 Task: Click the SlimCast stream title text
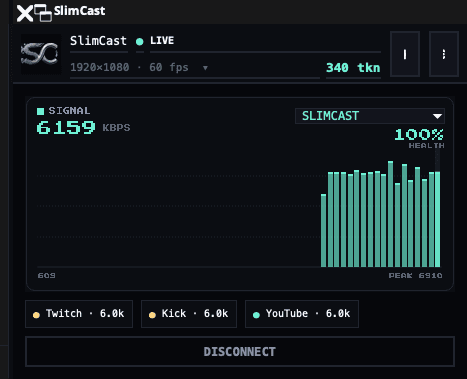click(98, 41)
